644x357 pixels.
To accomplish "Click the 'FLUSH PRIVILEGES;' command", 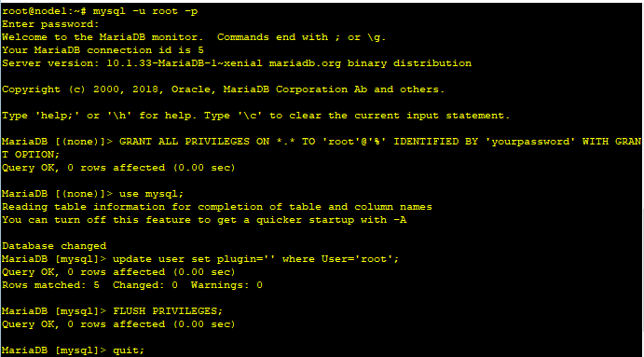I will click(x=168, y=311).
